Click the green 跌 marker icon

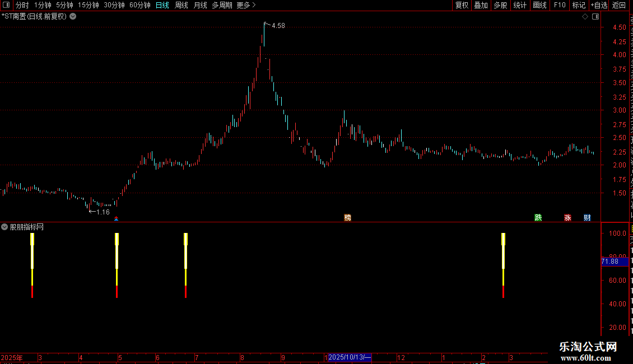tap(538, 217)
